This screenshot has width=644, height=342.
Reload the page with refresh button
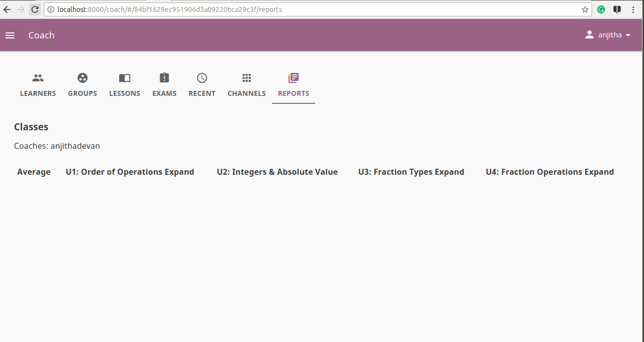pos(35,9)
